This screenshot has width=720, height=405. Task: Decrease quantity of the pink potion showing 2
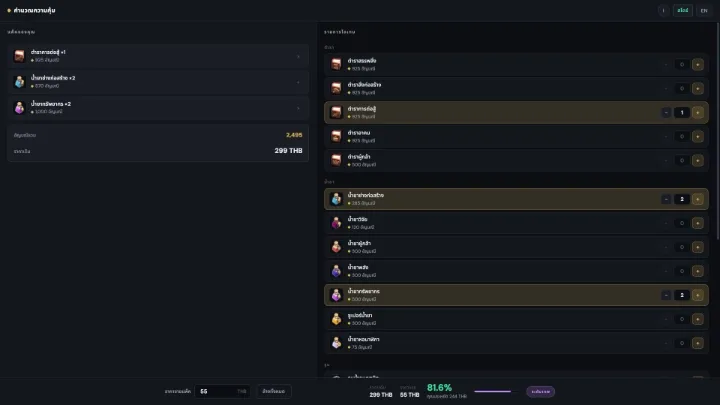coord(666,295)
